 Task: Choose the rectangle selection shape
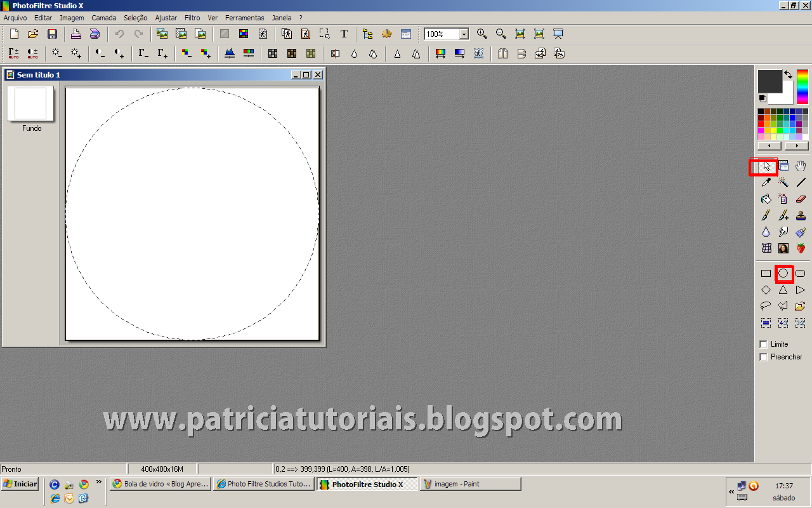(x=766, y=274)
